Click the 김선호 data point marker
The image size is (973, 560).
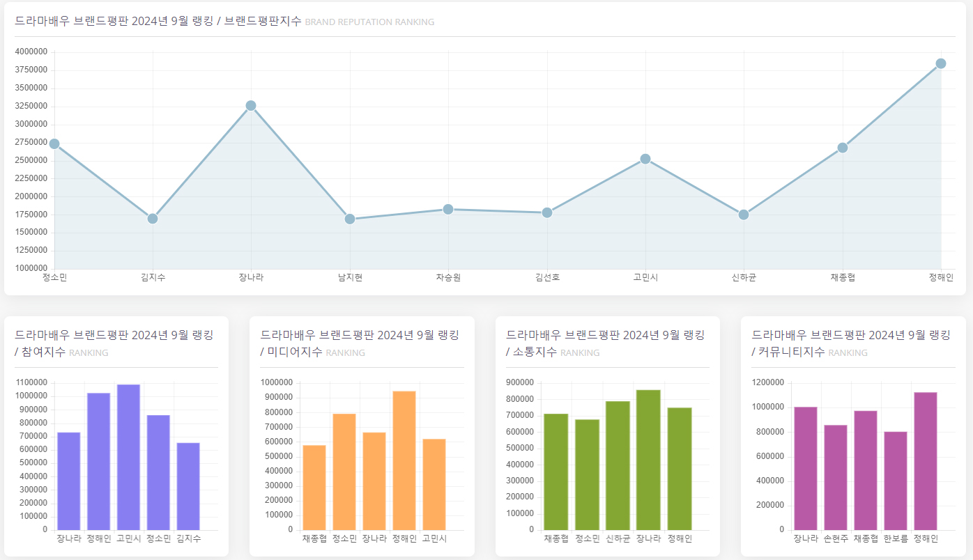click(547, 212)
